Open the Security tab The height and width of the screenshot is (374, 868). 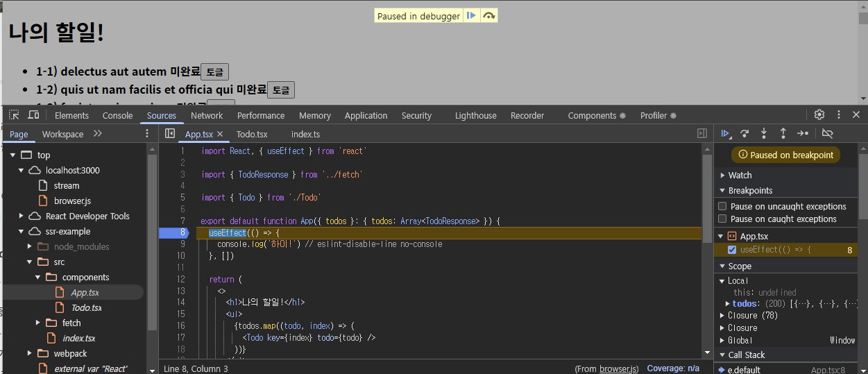(416, 115)
